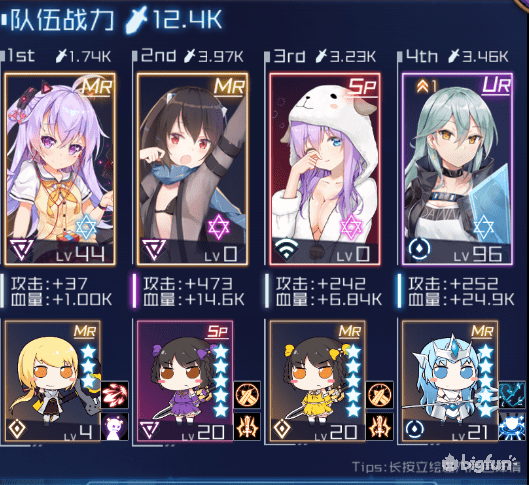Tap the purple-dress SP chibi card LV20

click(x=185, y=381)
